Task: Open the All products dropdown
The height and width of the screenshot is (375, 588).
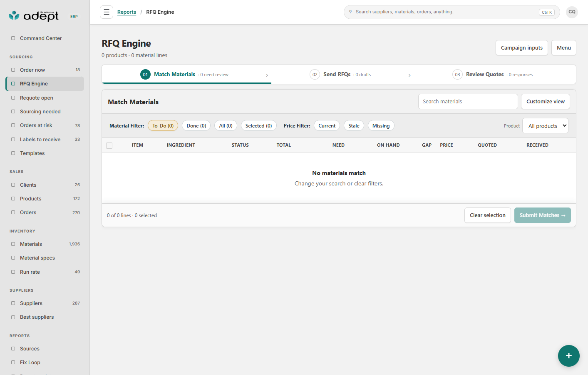Action: point(545,126)
